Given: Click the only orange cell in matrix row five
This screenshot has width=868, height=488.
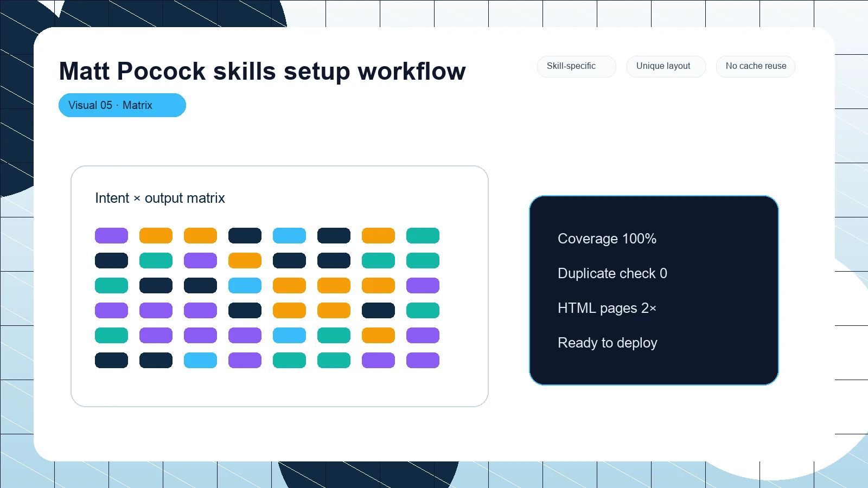Looking at the screenshot, I should click(x=378, y=336).
